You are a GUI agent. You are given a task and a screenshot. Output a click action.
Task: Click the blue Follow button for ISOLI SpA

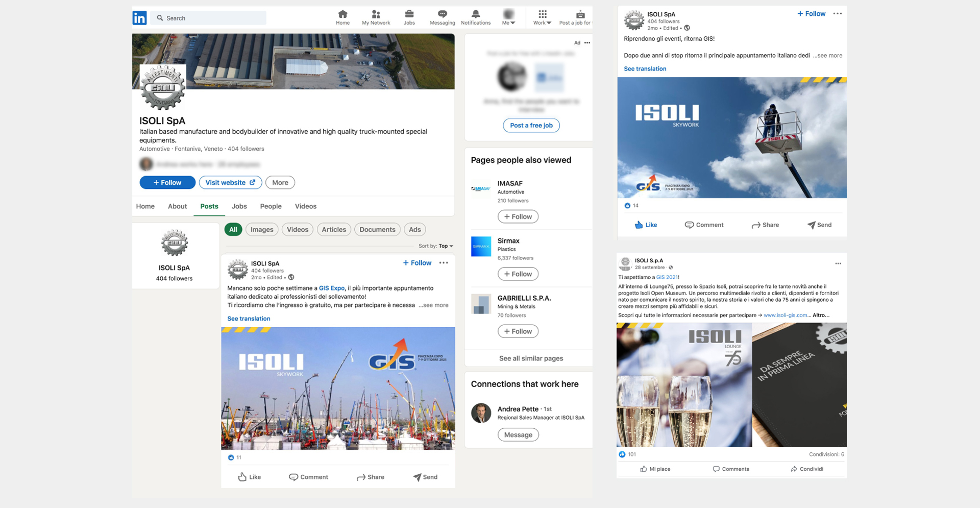[x=167, y=183]
